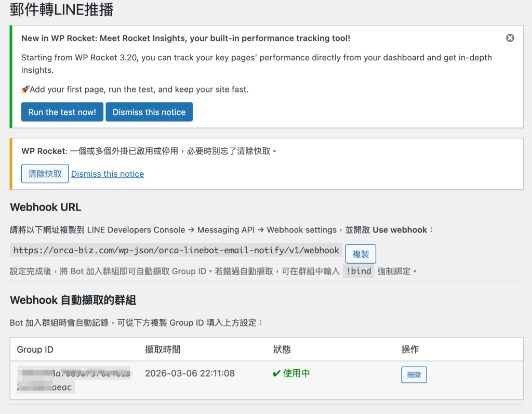Viewport: 532px width, 414px height.
Task: Click the 清除快取 button
Action: [x=45, y=174]
